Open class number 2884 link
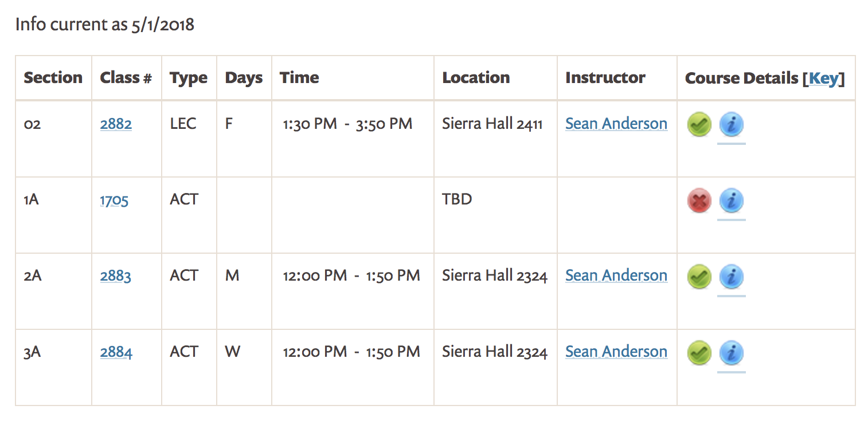868x433 pixels. pos(116,352)
